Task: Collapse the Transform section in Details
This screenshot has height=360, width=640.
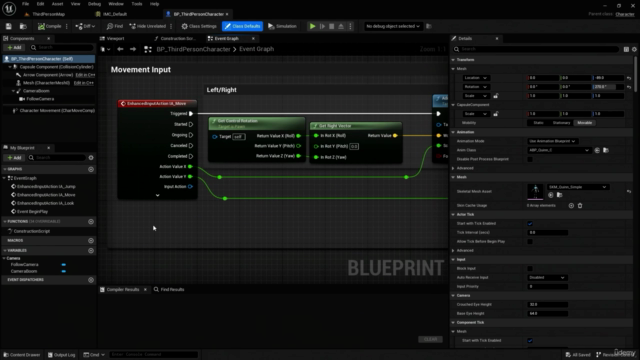Action: coord(453,60)
